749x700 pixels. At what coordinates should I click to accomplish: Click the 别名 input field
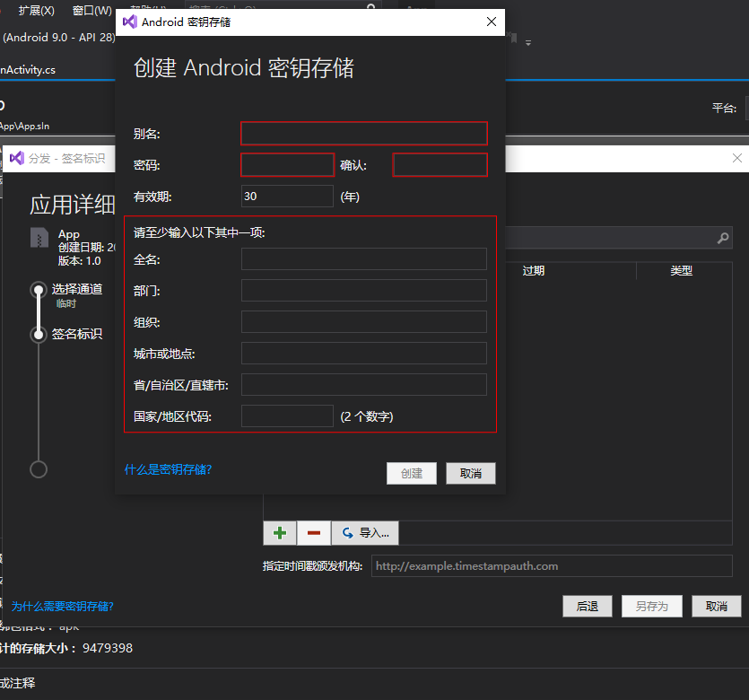pyautogui.click(x=363, y=133)
